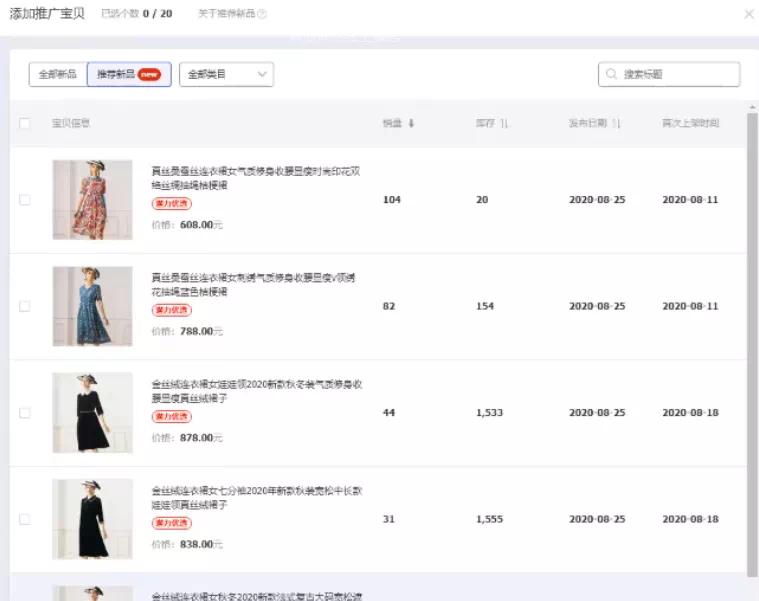Screen dimensions: 759x601
Task: Click the stock value 1,533
Action: (x=489, y=413)
